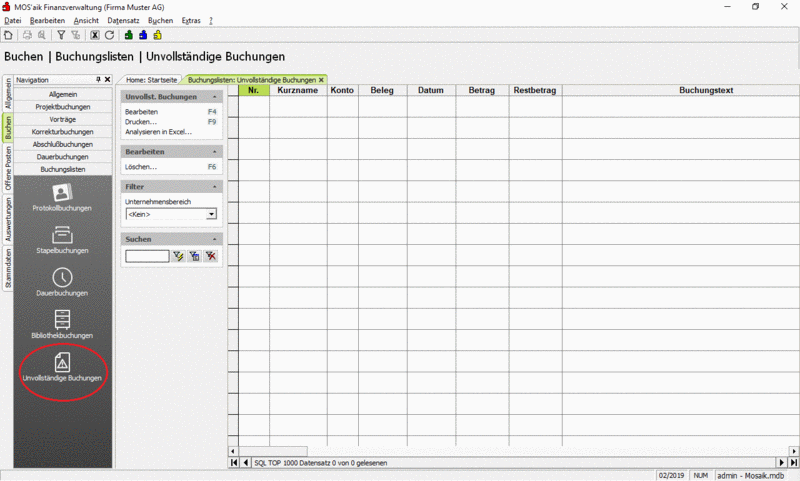This screenshot has width=800, height=481.
Task: Collapse the Filter section
Action: coord(214,187)
